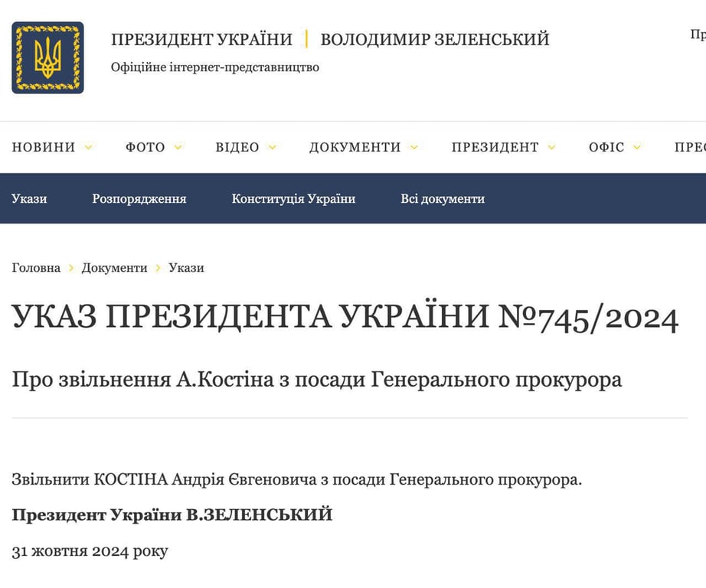This screenshot has width=706, height=588.
Task: Expand the ДОКУМЕНТИ dropdown arrow
Action: (x=413, y=147)
